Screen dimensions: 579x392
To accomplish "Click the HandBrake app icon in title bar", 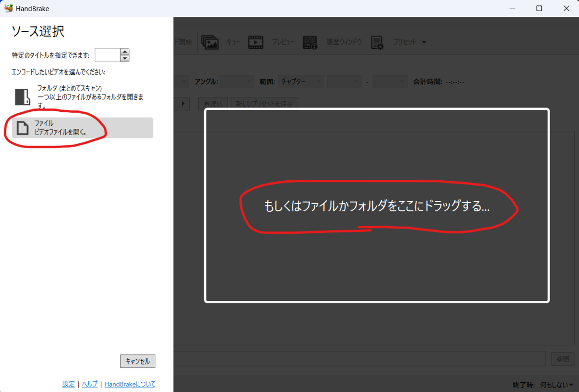I will coord(8,8).
